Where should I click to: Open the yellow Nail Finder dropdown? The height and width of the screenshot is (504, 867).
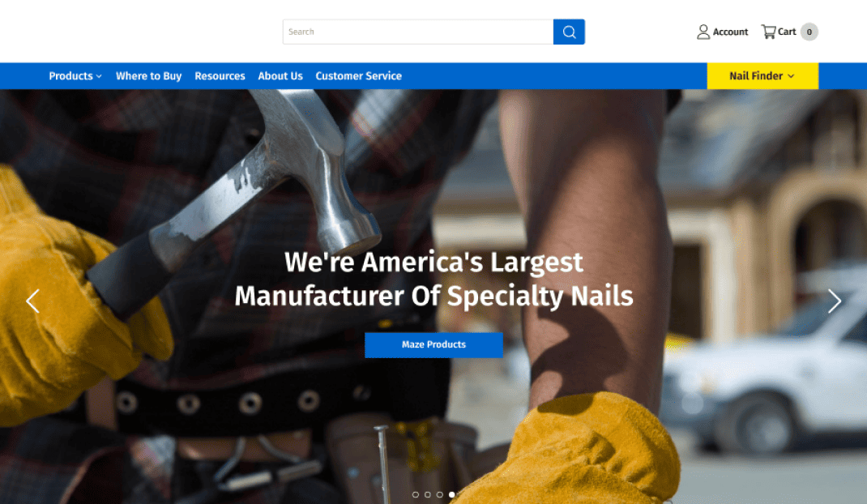tap(762, 76)
